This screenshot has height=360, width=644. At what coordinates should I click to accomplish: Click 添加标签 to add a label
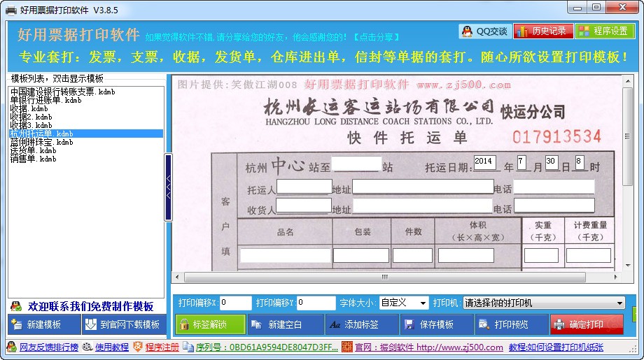361,324
